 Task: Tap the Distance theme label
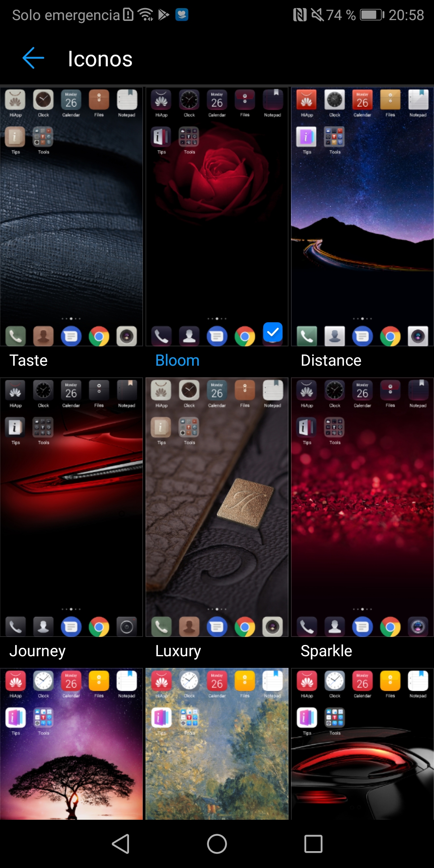331,360
